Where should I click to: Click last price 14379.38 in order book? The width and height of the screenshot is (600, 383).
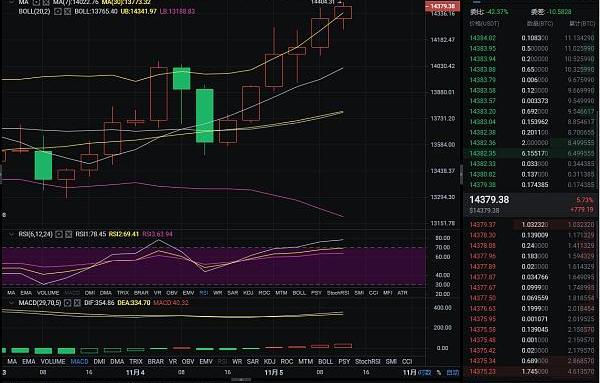point(489,200)
